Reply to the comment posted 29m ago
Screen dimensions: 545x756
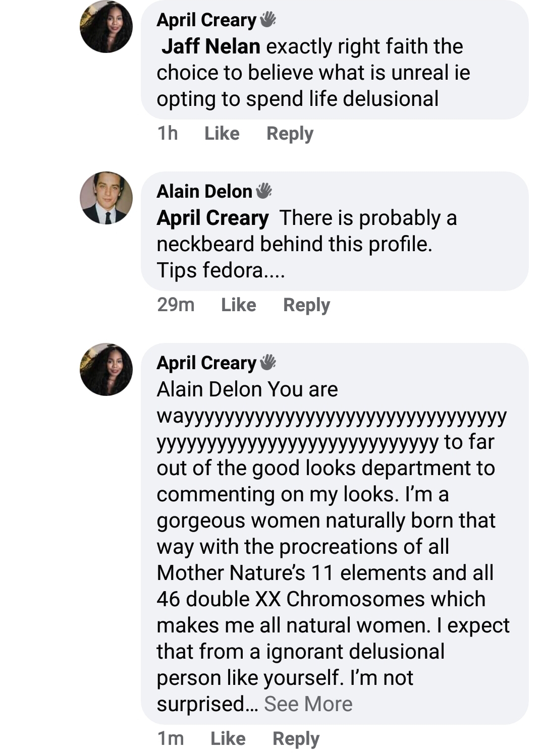[306, 305]
